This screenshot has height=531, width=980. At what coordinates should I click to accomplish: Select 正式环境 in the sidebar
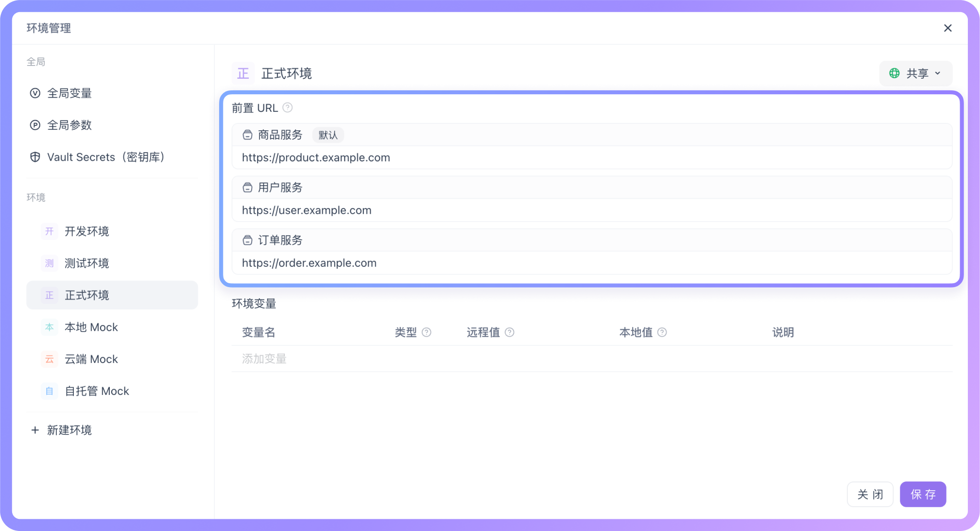click(112, 295)
